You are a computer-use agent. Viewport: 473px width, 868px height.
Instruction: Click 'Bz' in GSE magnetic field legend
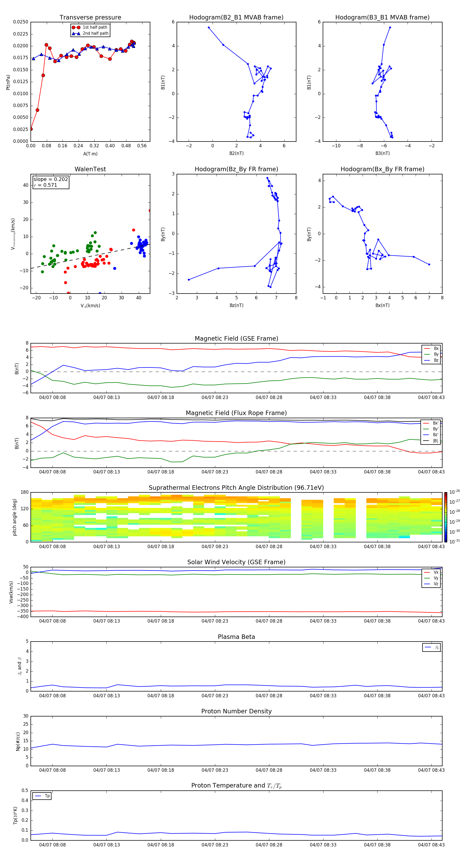point(431,360)
